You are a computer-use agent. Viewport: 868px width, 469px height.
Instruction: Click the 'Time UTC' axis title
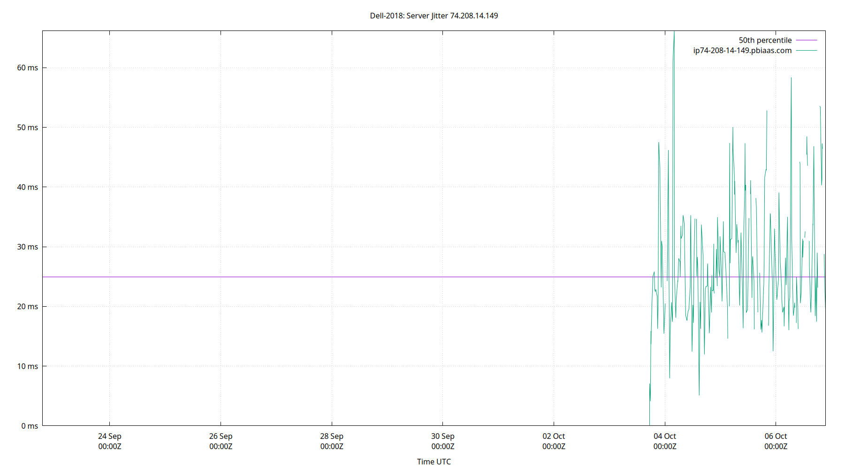[x=434, y=461]
